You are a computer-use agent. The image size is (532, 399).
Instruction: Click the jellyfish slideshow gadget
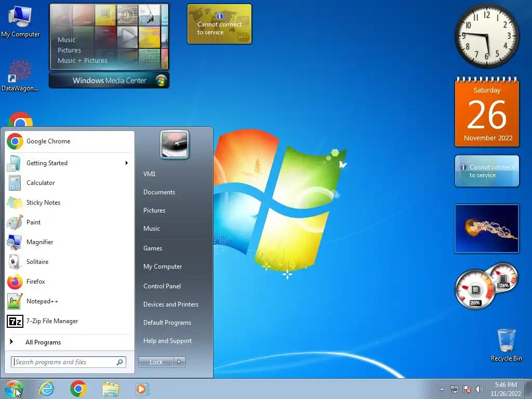tap(486, 229)
